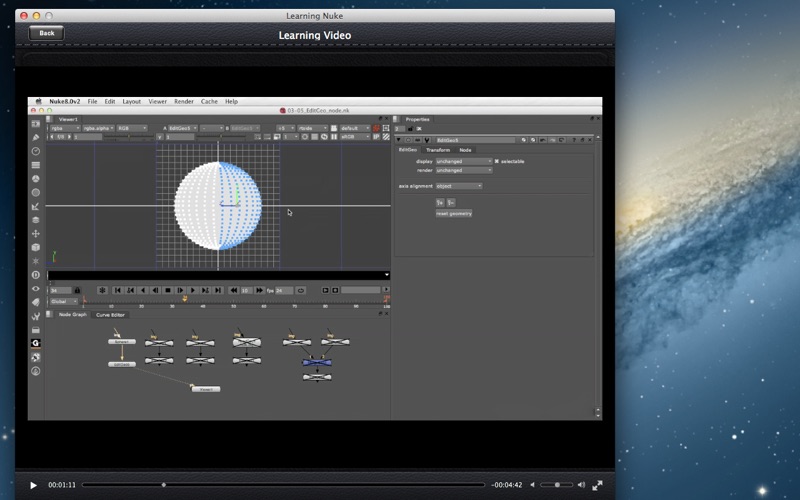Toggle fullscreen for the video player

(597, 485)
